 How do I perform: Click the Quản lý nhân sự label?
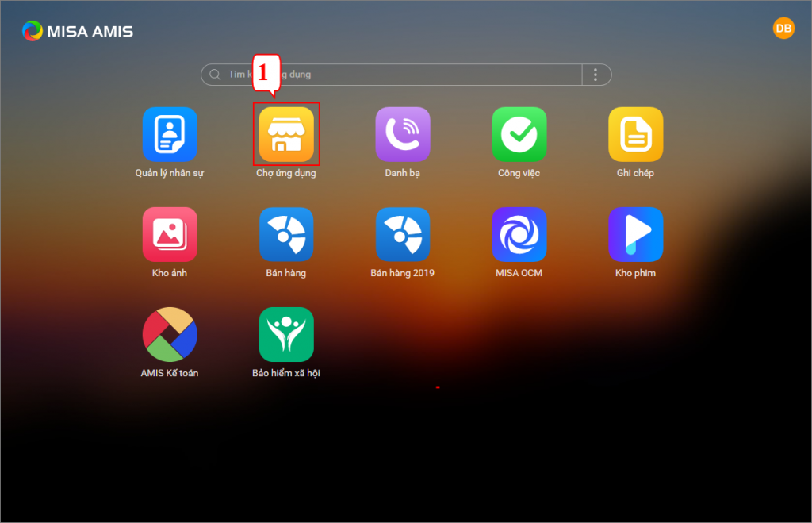[170, 173]
